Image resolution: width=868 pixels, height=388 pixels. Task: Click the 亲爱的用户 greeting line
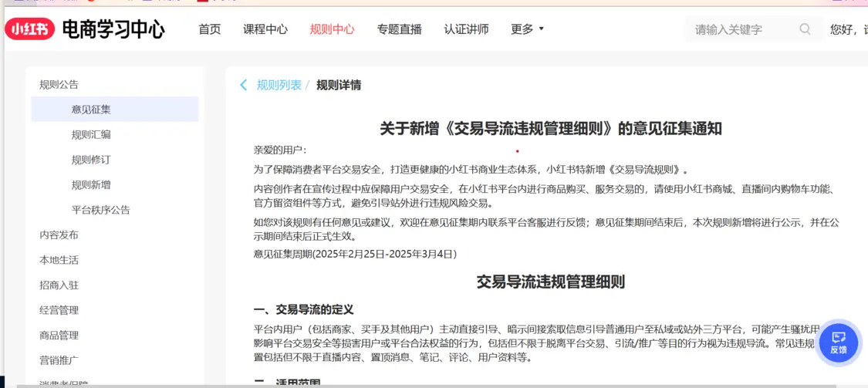pyautogui.click(x=279, y=150)
